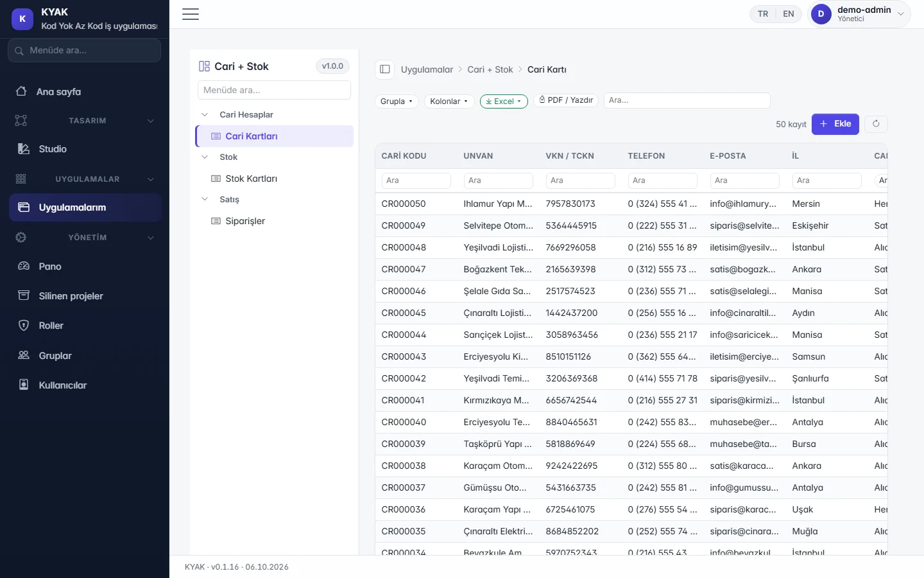
Task: Click the CARİ KODU column filter field
Action: pos(416,180)
